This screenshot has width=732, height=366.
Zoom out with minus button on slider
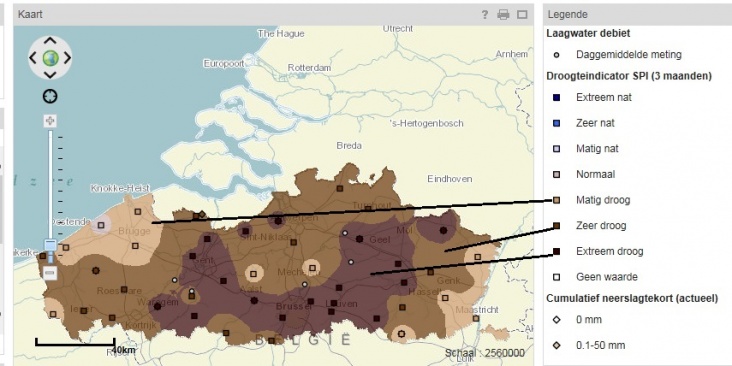[50, 272]
